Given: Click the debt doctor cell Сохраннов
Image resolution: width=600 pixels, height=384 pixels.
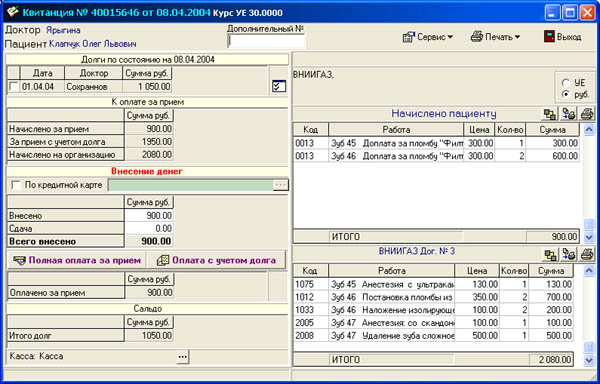Looking at the screenshot, I should [x=94, y=87].
